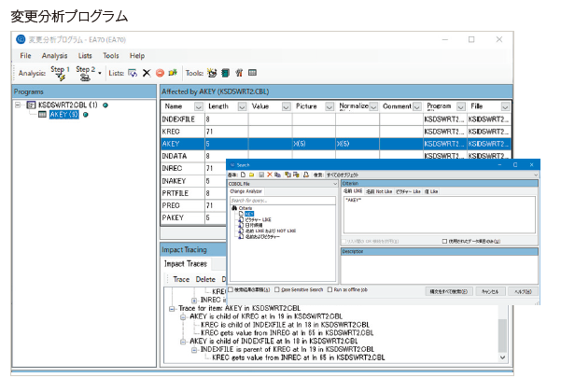Open the Lists menu
Image resolution: width=561 pixels, height=392 pixels.
point(85,55)
